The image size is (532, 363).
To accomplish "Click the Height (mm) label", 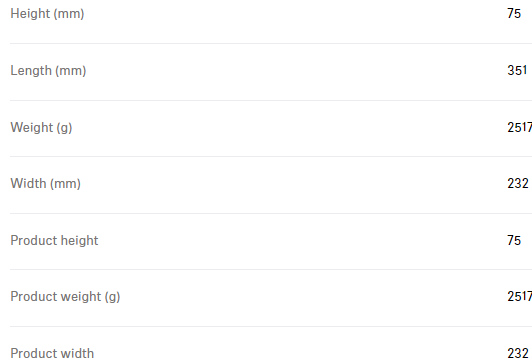I will [47, 14].
